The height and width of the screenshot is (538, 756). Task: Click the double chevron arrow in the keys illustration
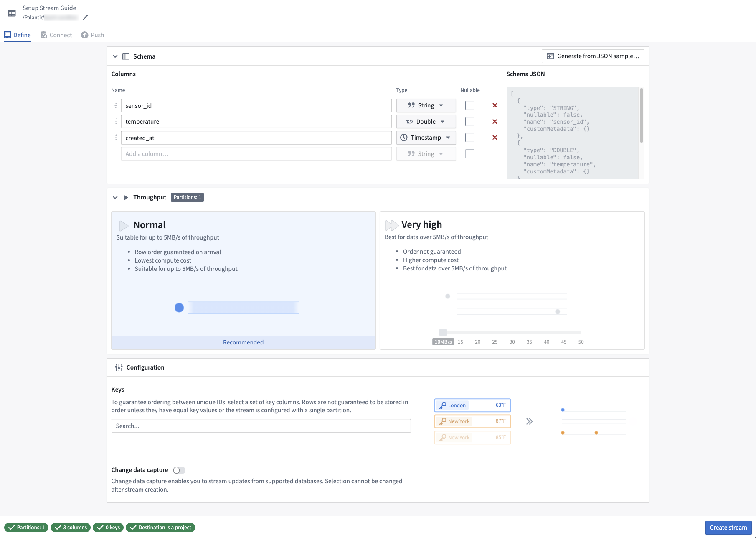(x=529, y=421)
